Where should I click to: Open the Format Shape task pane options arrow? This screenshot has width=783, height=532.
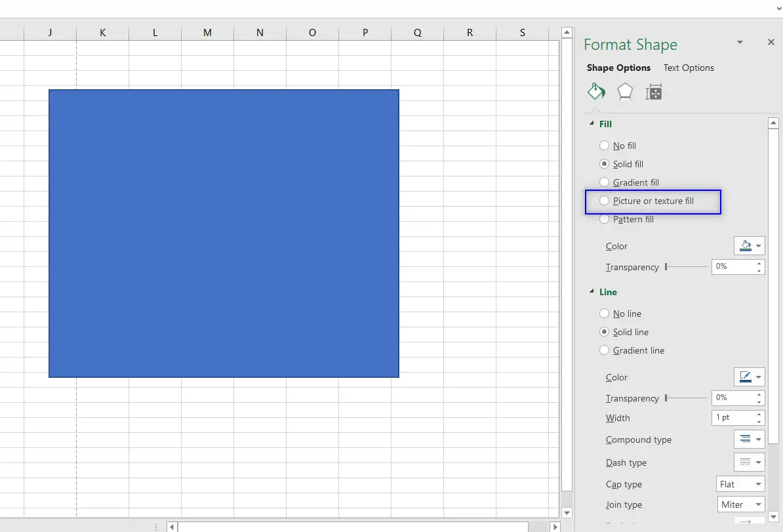(740, 43)
